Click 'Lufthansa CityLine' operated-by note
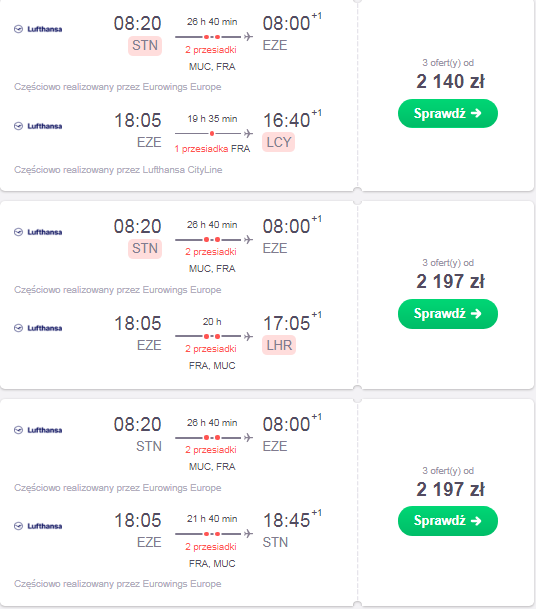Viewport: 536px width, 609px height. pyautogui.click(x=118, y=170)
